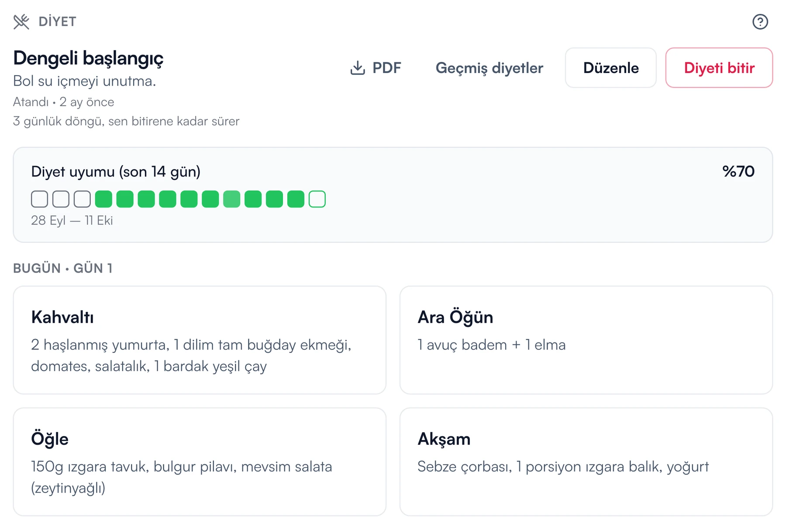This screenshot has height=532, width=786.
Task: Click the '150g ızgara tavuk' lunch description
Action: pos(182,477)
